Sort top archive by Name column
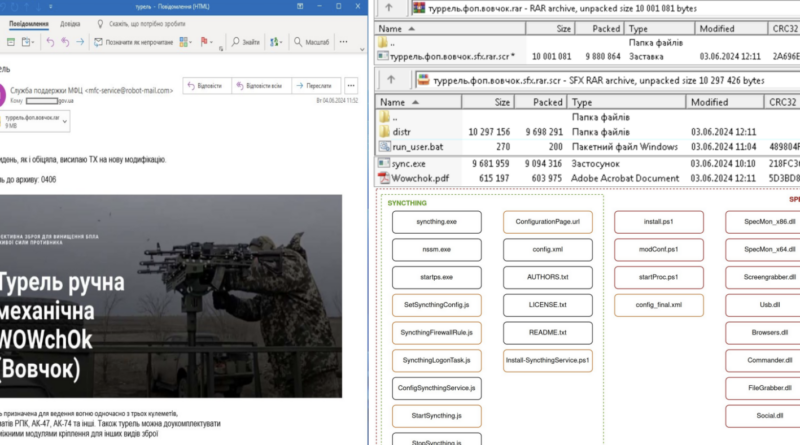This screenshot has width=800, height=445. pos(450,29)
